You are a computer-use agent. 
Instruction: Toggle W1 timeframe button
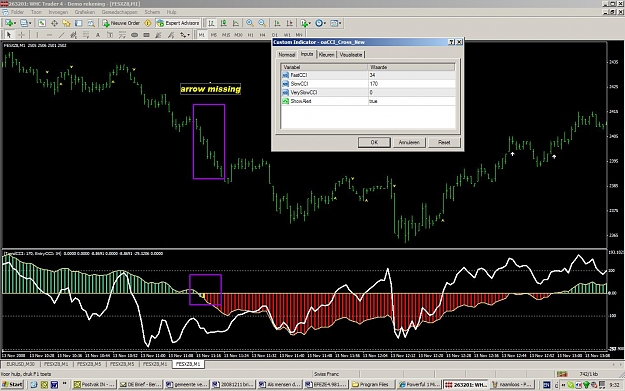287,35
